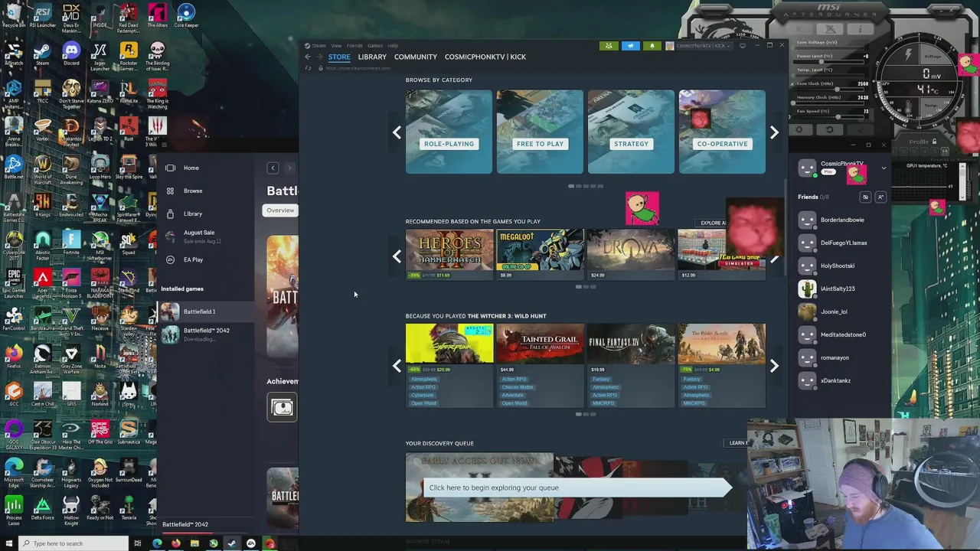The height and width of the screenshot is (551, 980).
Task: Click EA app back navigation arrow
Action: tap(273, 168)
